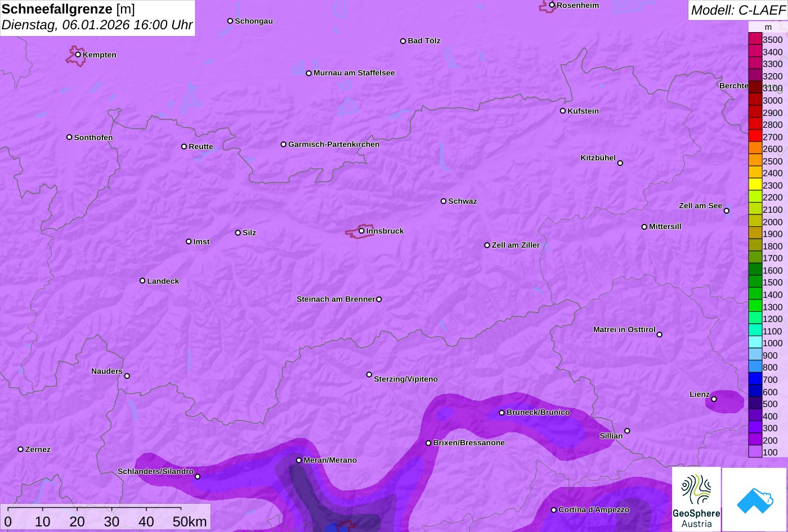
Task: Click the Innsbruck city marker
Action: pos(361,231)
